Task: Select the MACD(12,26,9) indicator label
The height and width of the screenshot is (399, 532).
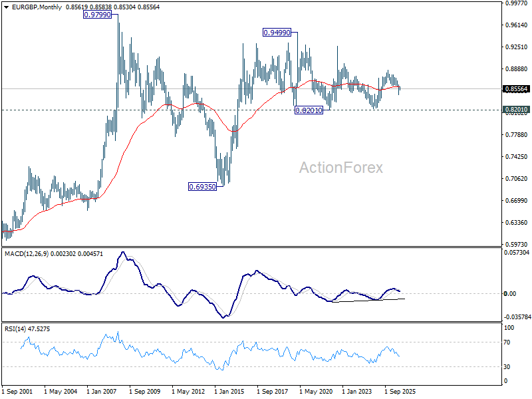Action: (x=27, y=254)
